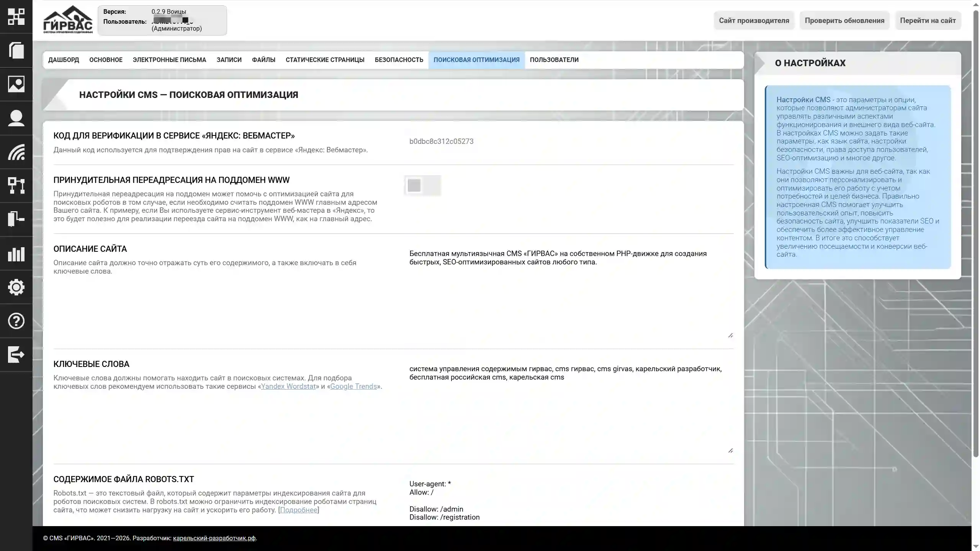Image resolution: width=980 pixels, height=551 pixels.
Task: Open the RSS/broadcast section in sidebar
Action: pos(16,152)
